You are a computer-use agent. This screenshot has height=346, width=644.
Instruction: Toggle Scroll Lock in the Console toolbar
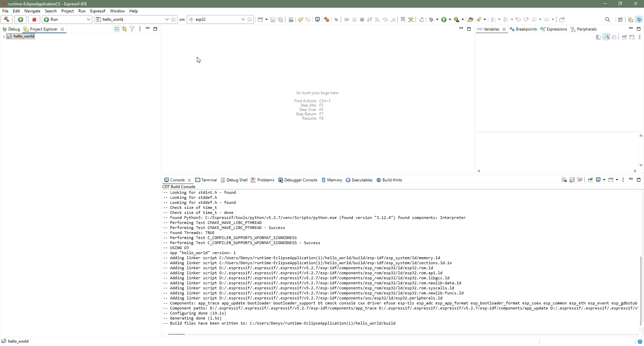(572, 180)
